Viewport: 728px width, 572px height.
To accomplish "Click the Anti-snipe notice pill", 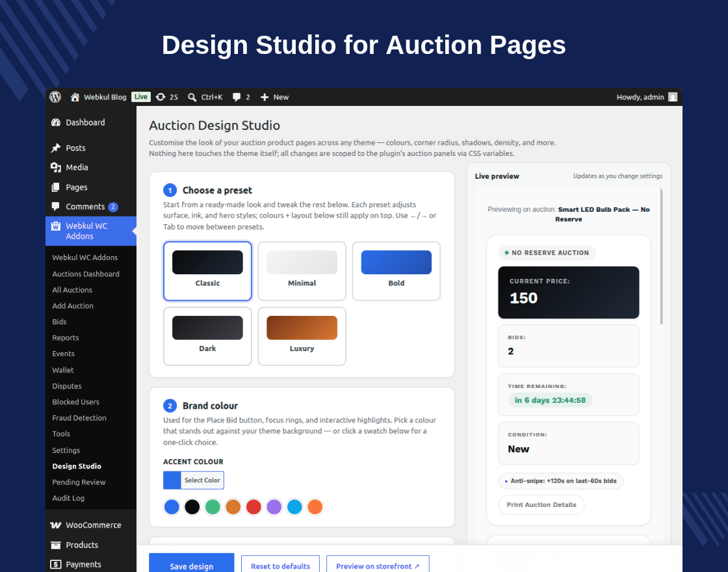I will [x=560, y=481].
